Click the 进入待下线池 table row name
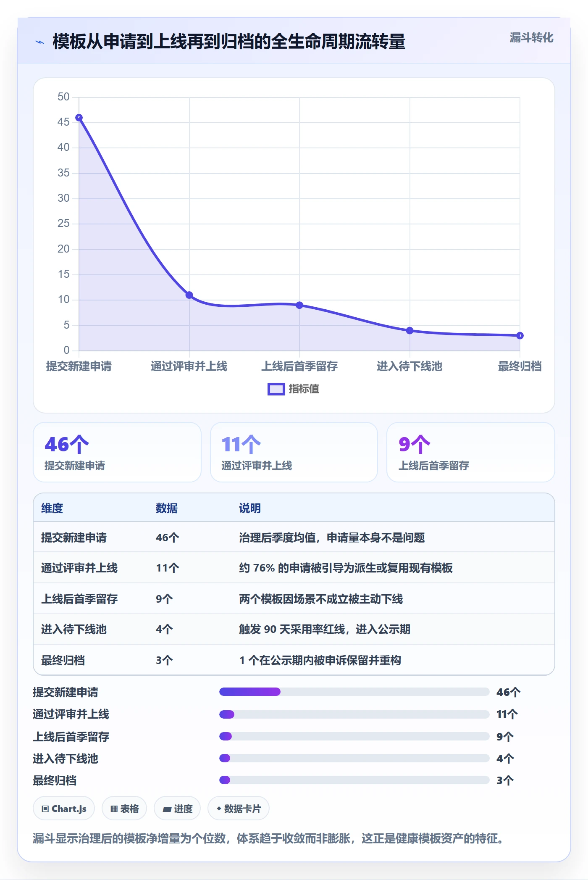This screenshot has width=588, height=880. tap(74, 629)
